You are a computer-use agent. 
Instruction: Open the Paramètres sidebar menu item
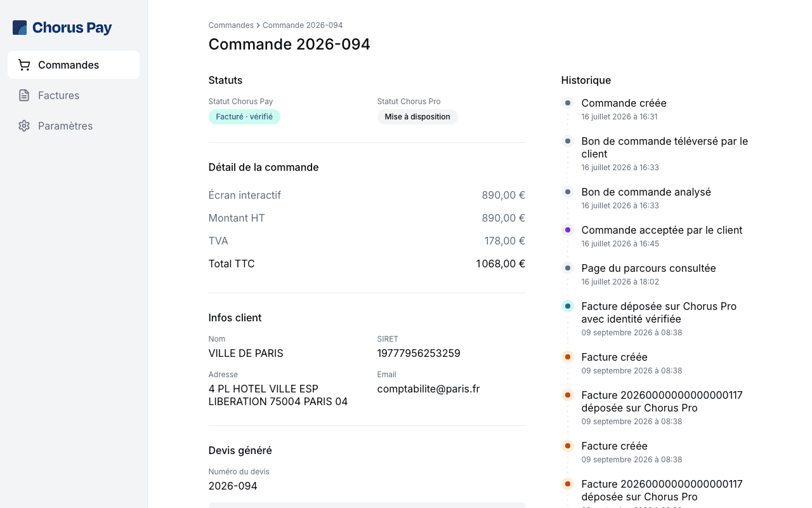74,126
